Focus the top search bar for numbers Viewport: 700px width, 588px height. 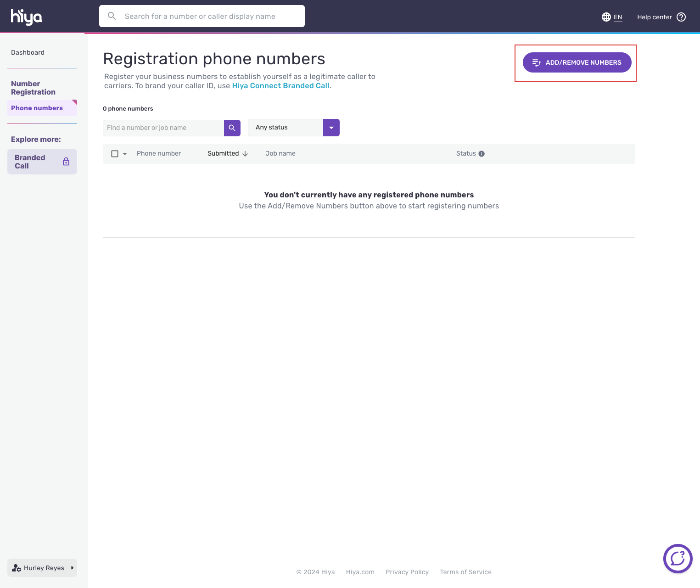coord(202,17)
